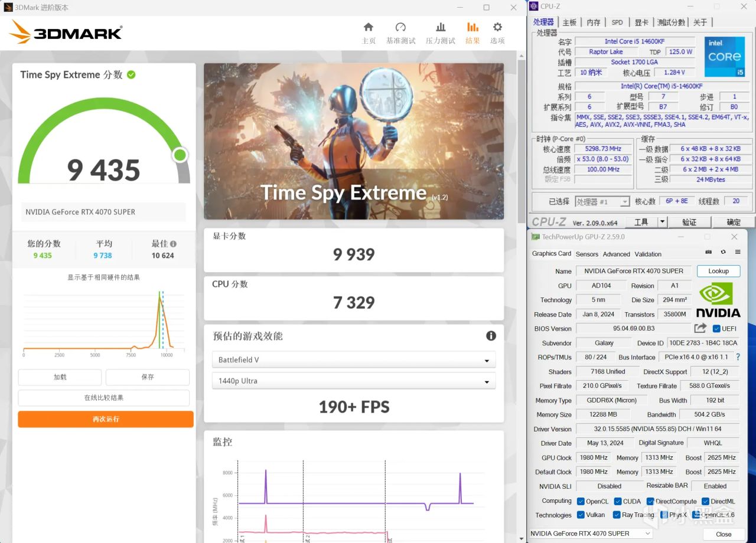Click the Driver Version value in GPU-Z

point(657,429)
